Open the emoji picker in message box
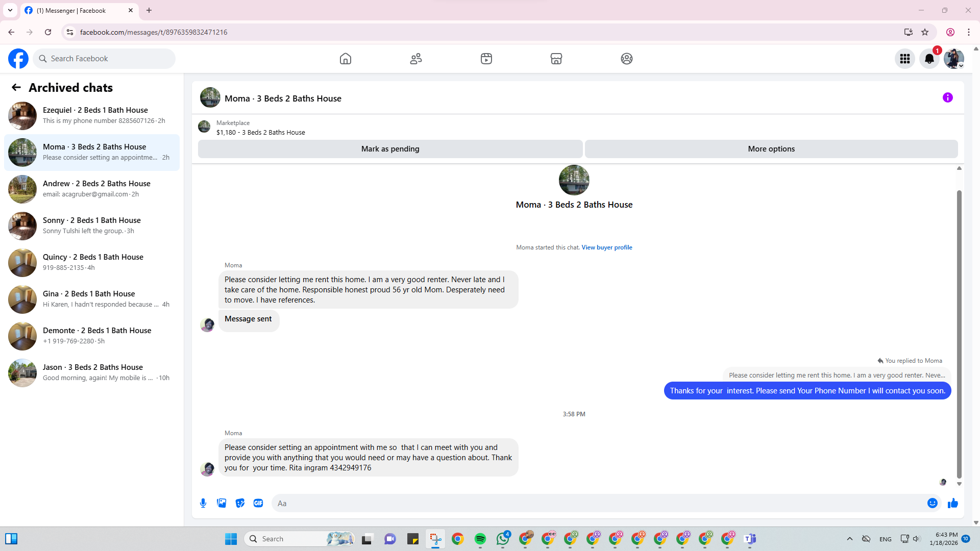 pyautogui.click(x=932, y=503)
